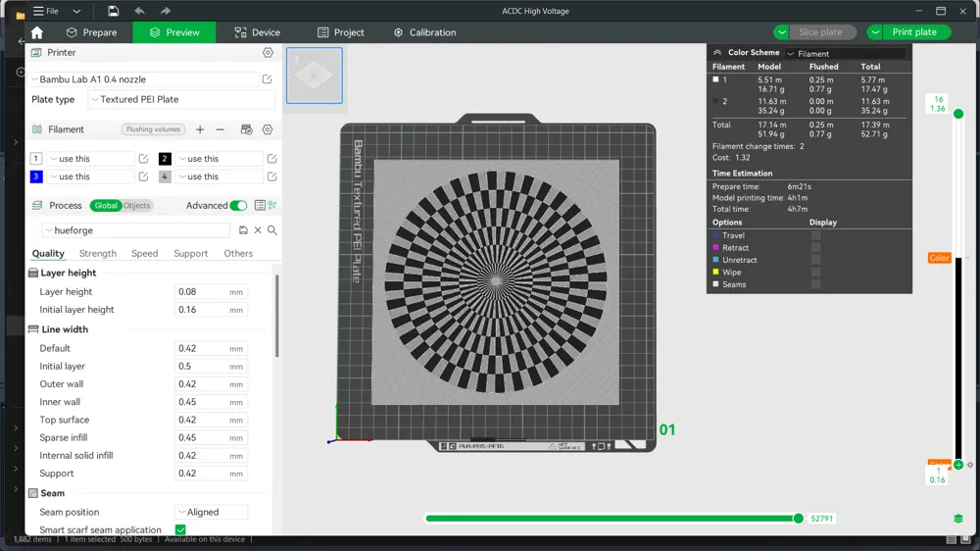Toggle Unretract display checkbox

pos(815,260)
